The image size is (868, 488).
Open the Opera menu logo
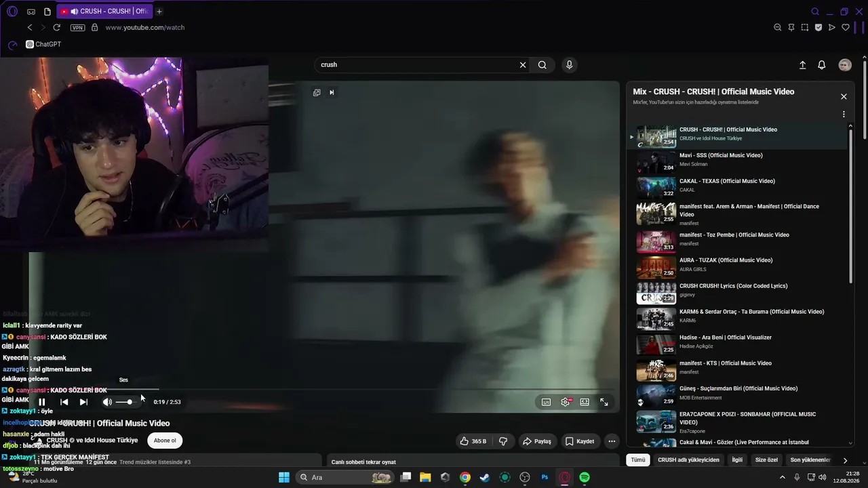click(x=12, y=11)
